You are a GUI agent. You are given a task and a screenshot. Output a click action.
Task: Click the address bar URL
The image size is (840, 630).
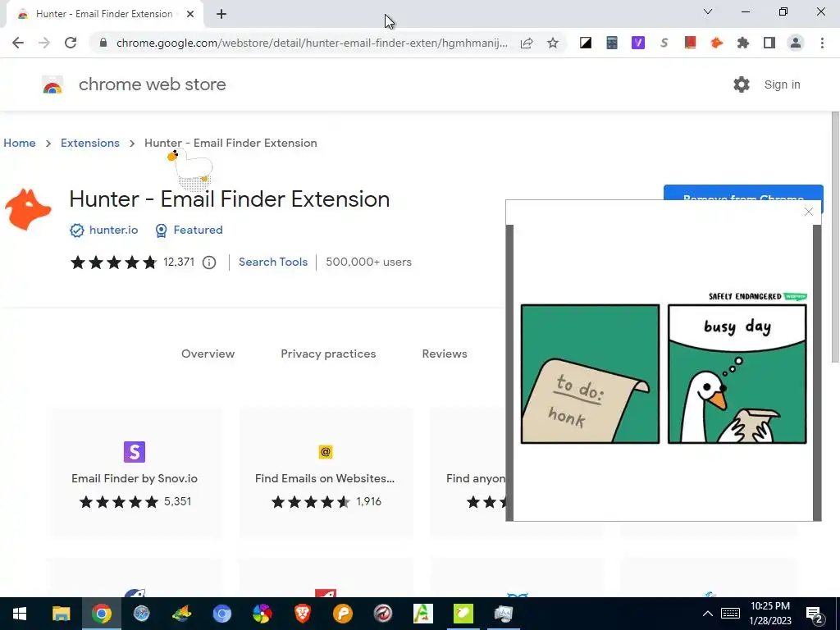pos(312,43)
